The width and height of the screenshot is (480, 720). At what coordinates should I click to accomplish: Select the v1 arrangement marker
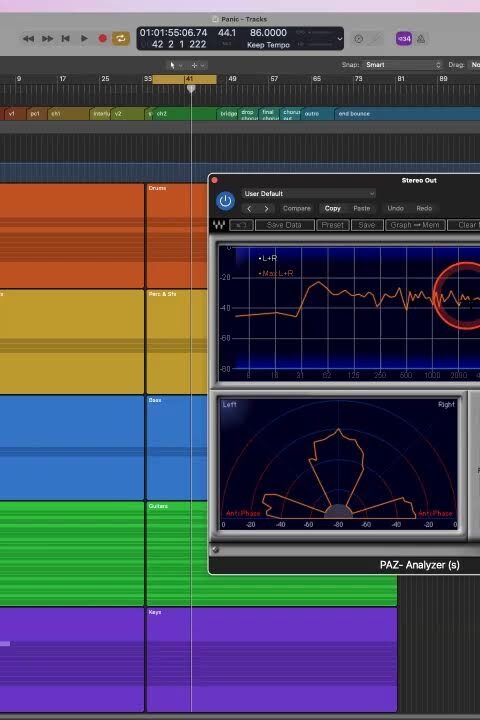click(15, 113)
